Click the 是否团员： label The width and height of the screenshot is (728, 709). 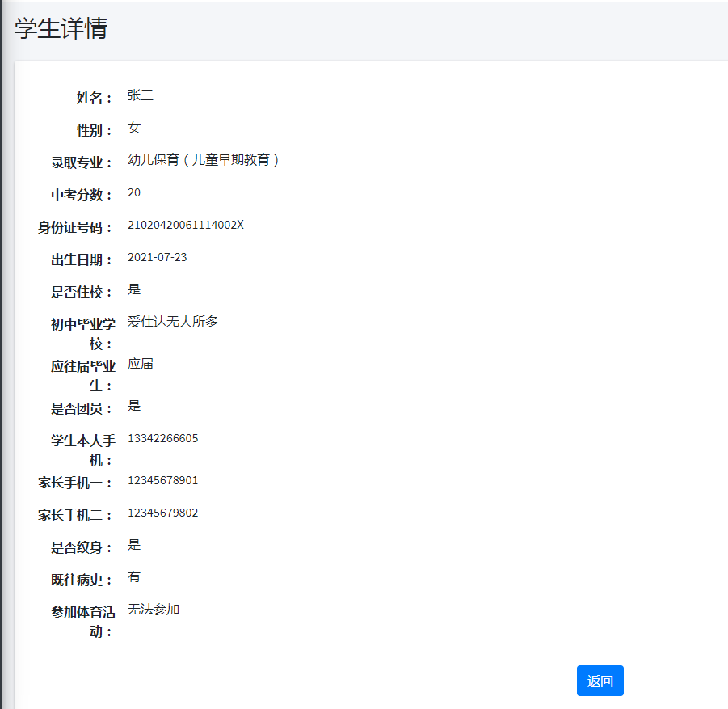(x=82, y=409)
